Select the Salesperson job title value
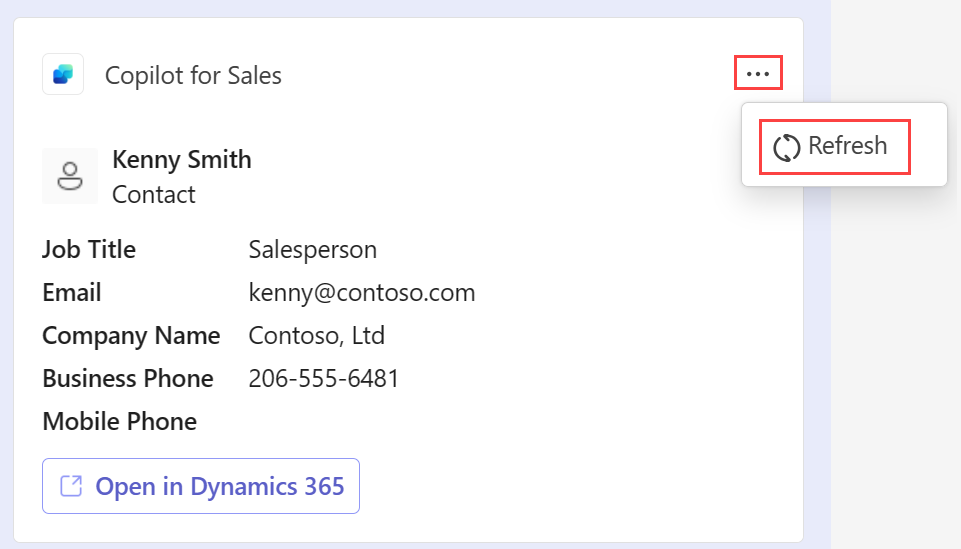 point(312,250)
